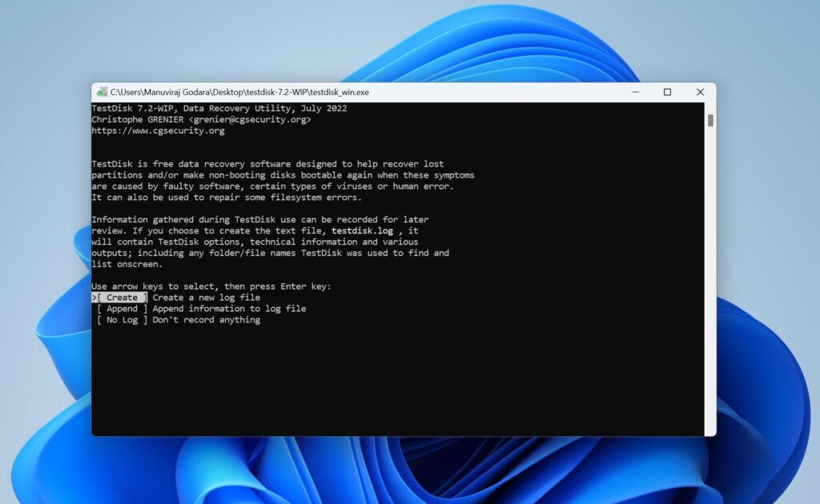
Task: Click inside the black console output area
Action: pos(400,376)
